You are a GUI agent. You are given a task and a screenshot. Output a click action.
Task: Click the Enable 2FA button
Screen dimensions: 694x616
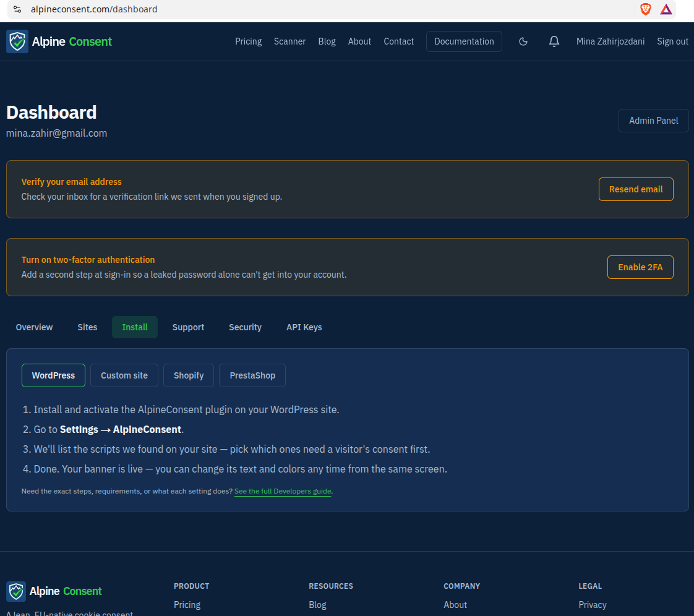pos(640,267)
